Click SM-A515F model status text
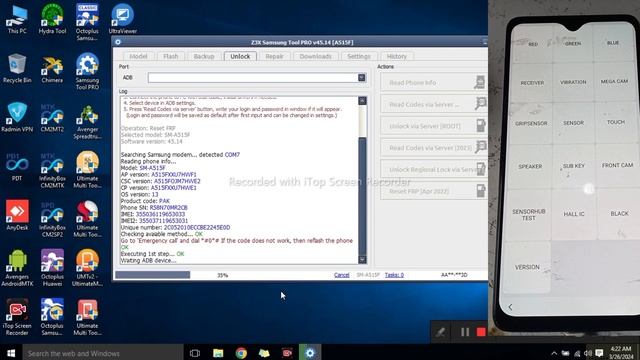 tap(368, 275)
